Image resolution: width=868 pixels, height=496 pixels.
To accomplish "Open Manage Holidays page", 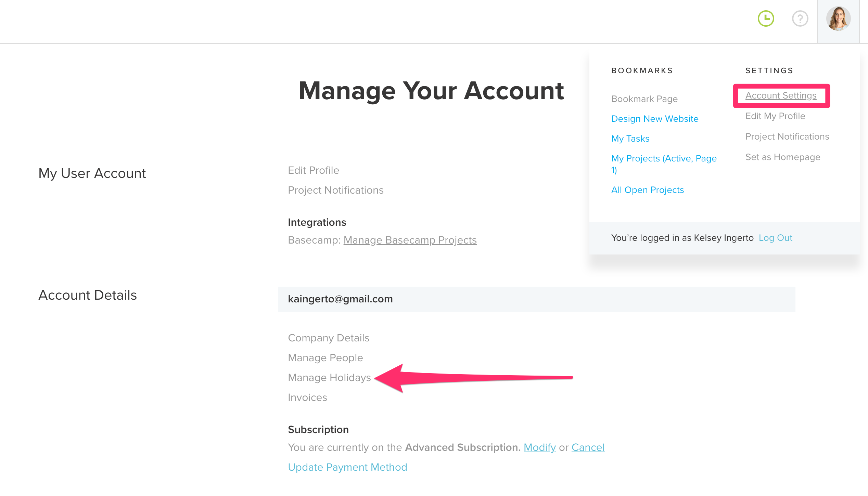I will 329,377.
